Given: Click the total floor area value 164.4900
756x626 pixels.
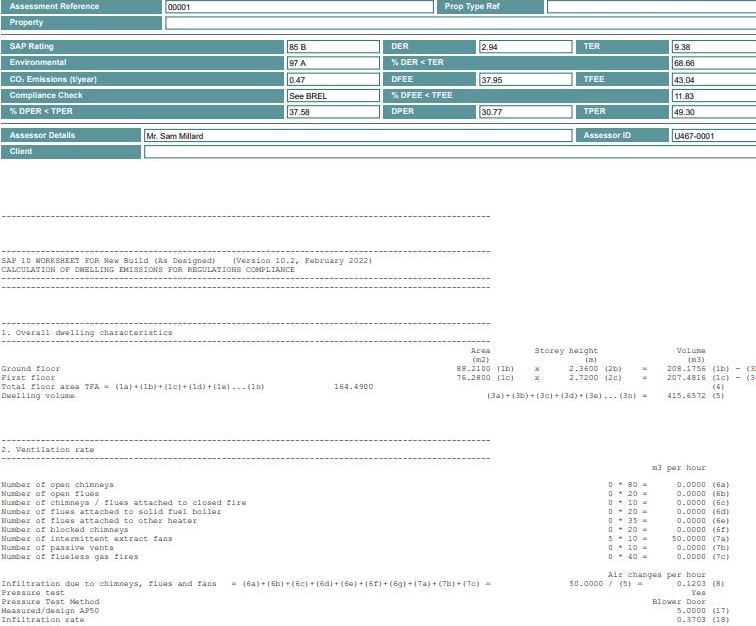Looking at the screenshot, I should click(x=353, y=387).
